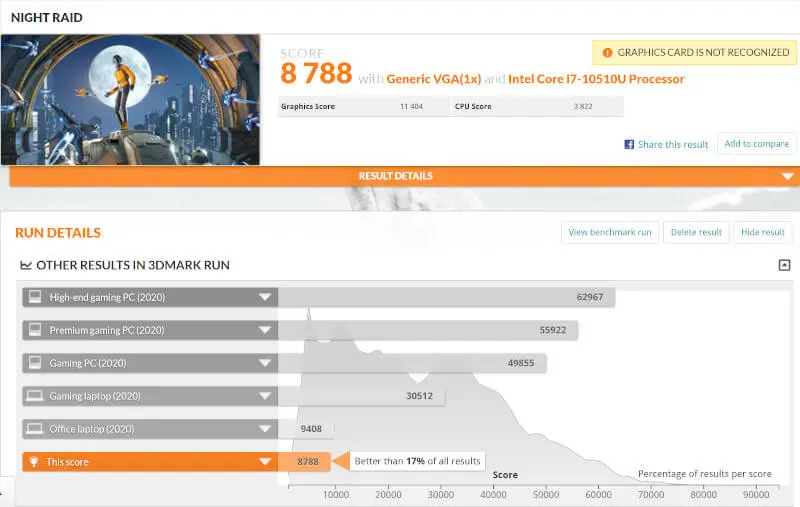Viewport: 800px width, 507px height.
Task: Open the High-end gaming PC dropdown arrow
Action: (265, 297)
